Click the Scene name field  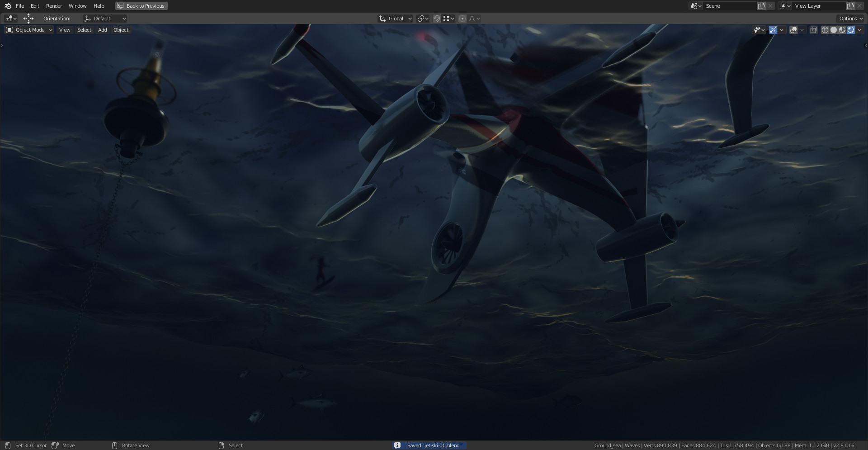730,6
